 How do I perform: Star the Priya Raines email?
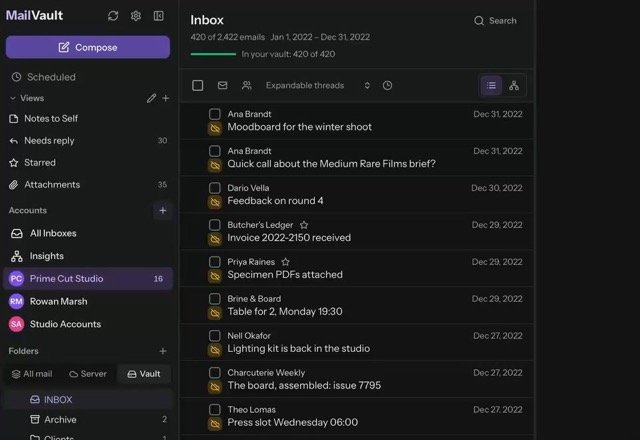click(286, 262)
